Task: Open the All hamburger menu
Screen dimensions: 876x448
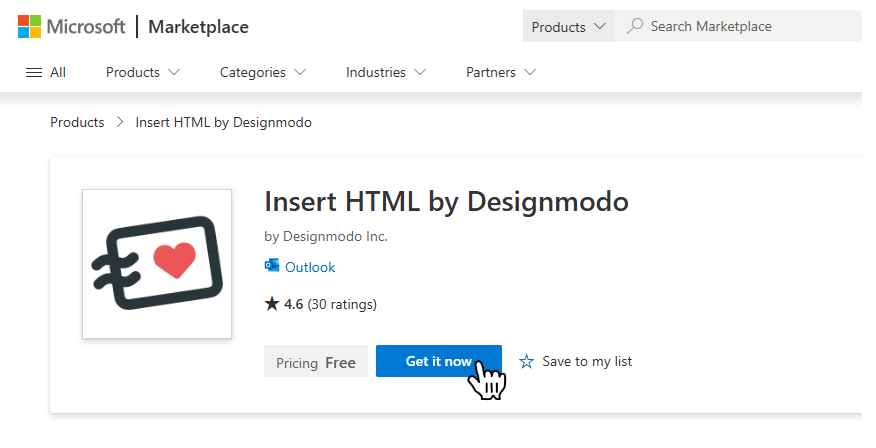Action: [45, 72]
